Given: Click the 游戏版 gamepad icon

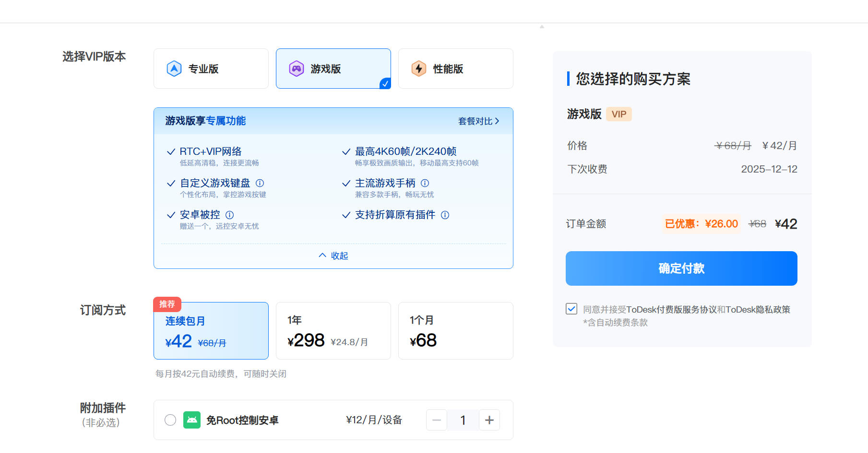Looking at the screenshot, I should click(297, 68).
